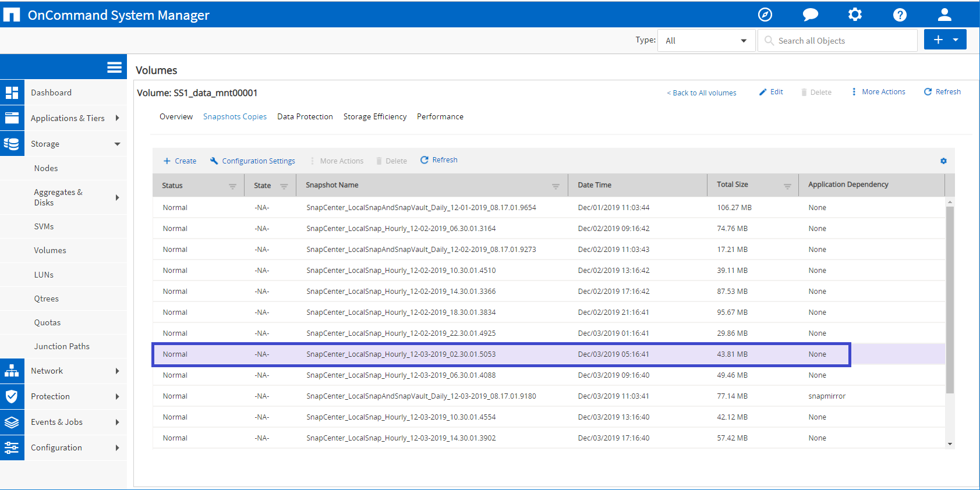
Task: Open settings gear in top header
Action: tap(855, 15)
